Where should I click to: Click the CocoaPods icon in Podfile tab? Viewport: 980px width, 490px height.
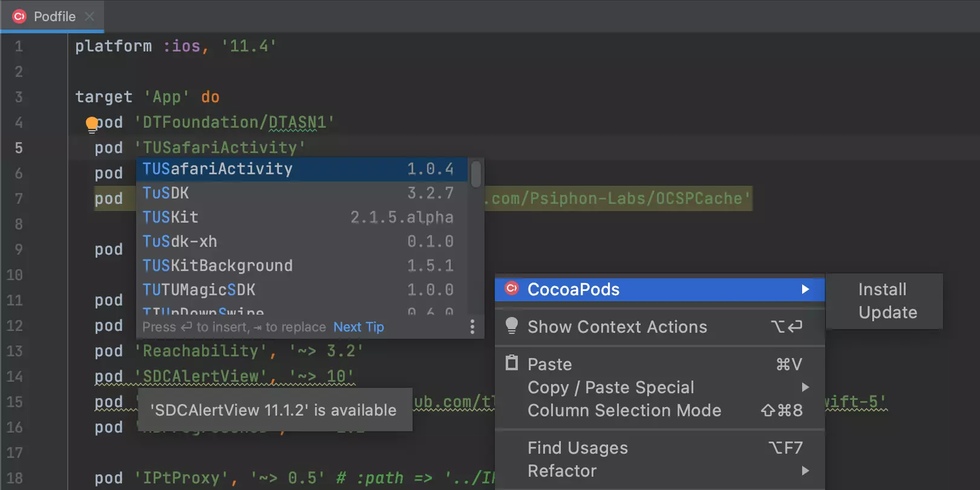(19, 16)
